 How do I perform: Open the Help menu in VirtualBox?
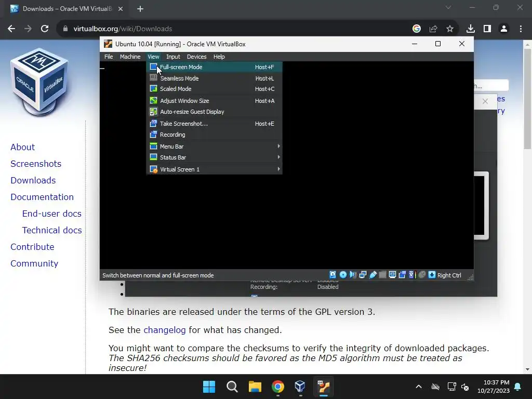219,57
